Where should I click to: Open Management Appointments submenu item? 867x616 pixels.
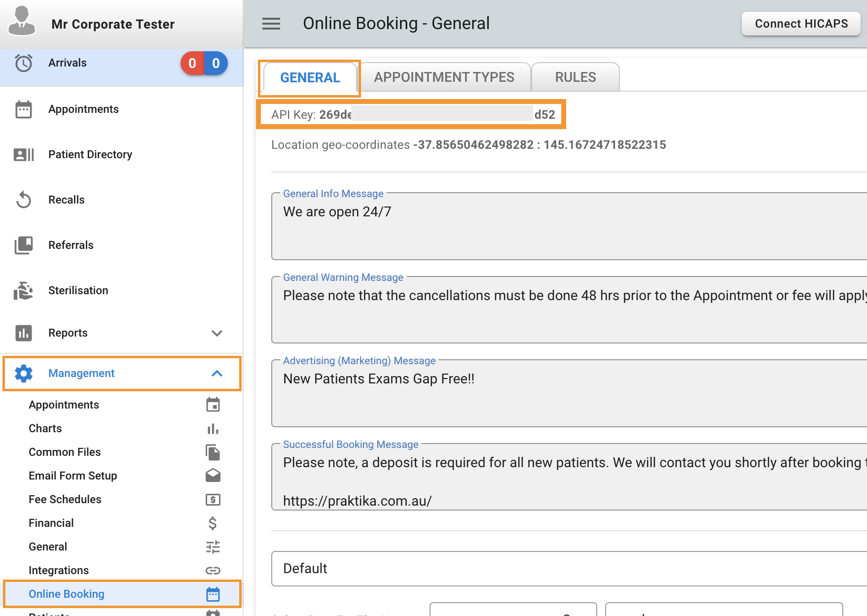tap(121, 405)
